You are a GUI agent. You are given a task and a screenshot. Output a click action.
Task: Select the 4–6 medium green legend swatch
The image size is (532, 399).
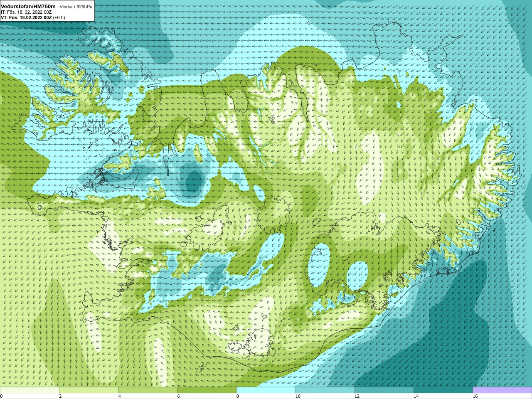pos(148,390)
